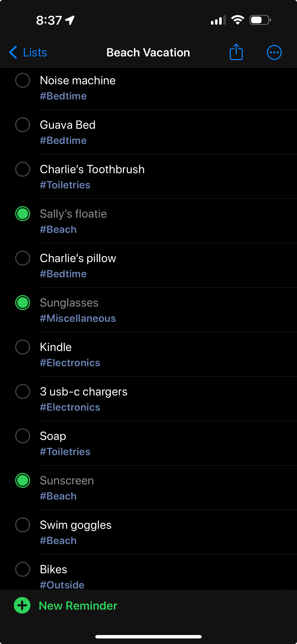Select the #Miscellaneous tag
This screenshot has width=297, height=644.
[78, 318]
